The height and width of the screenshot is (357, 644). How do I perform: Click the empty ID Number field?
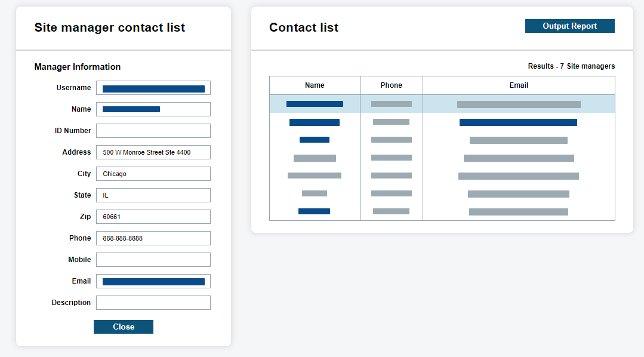tap(153, 131)
